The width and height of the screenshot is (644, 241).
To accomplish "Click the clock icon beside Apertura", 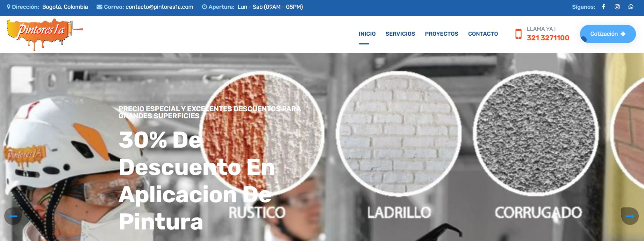I will tap(205, 7).
